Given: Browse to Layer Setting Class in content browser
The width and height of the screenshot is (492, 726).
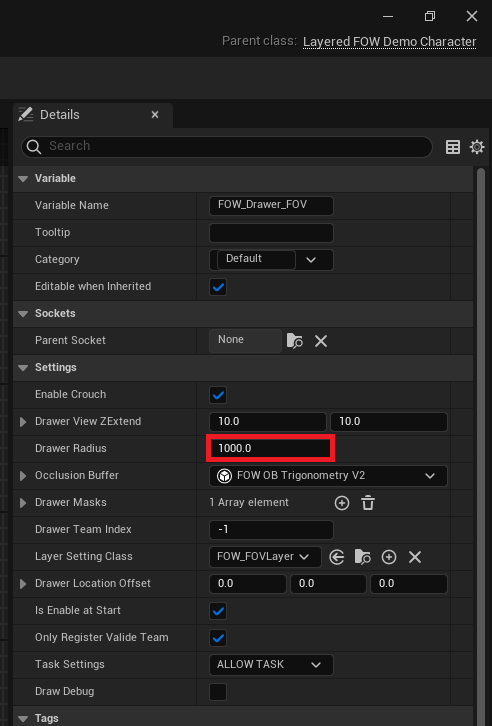Looking at the screenshot, I should coord(362,557).
